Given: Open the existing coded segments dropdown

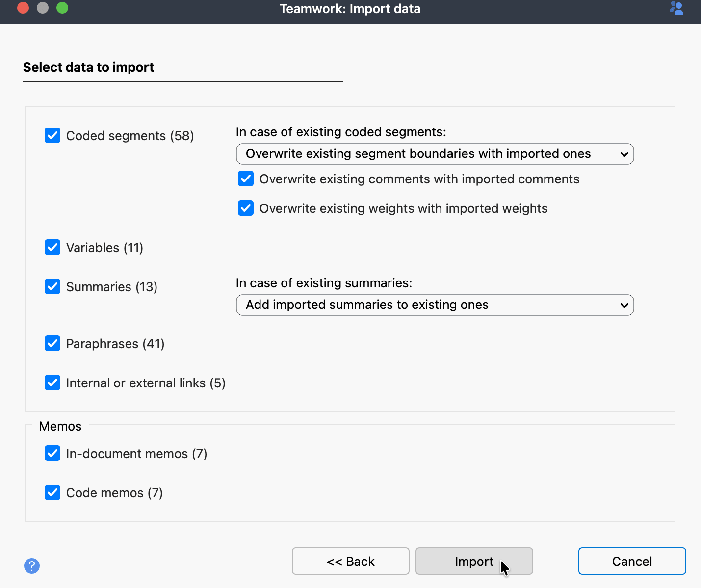Looking at the screenshot, I should coord(435,154).
